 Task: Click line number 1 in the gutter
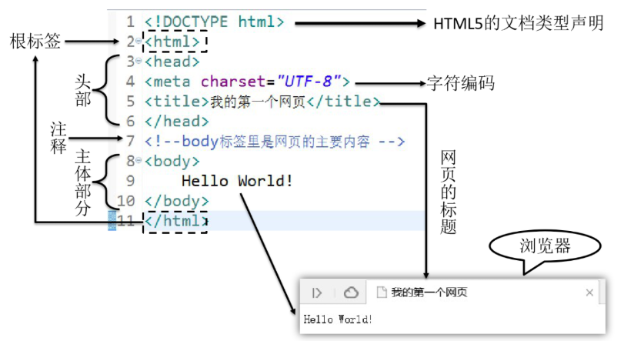pyautogui.click(x=130, y=22)
